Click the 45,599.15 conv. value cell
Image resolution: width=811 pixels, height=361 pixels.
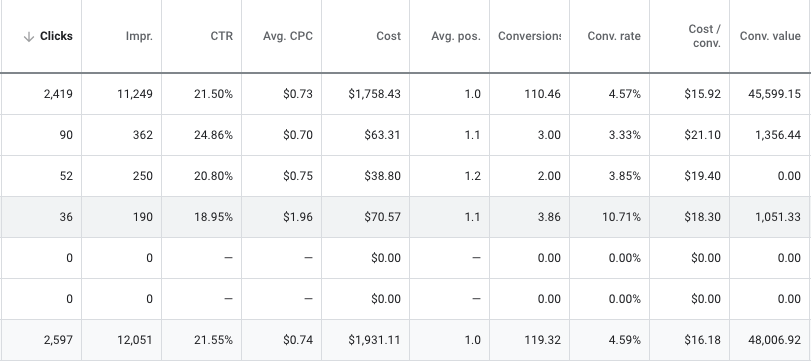pos(770,94)
